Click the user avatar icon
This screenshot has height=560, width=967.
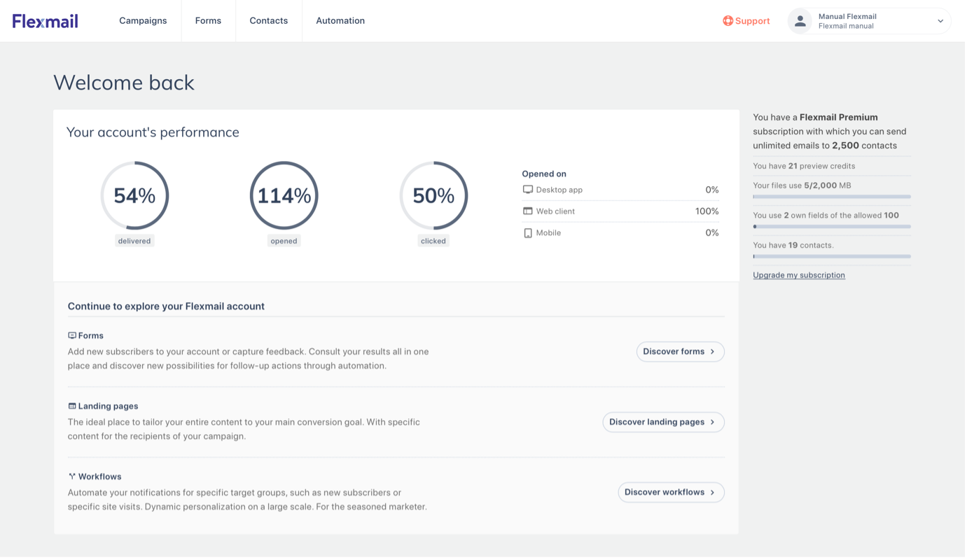click(800, 21)
